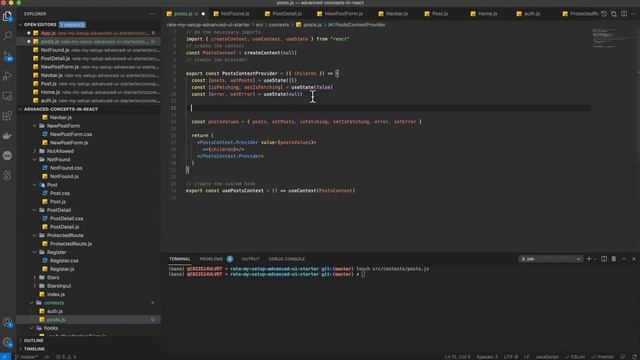
Task: Open the timeline history icon in the editor toolbar
Action: point(604,14)
